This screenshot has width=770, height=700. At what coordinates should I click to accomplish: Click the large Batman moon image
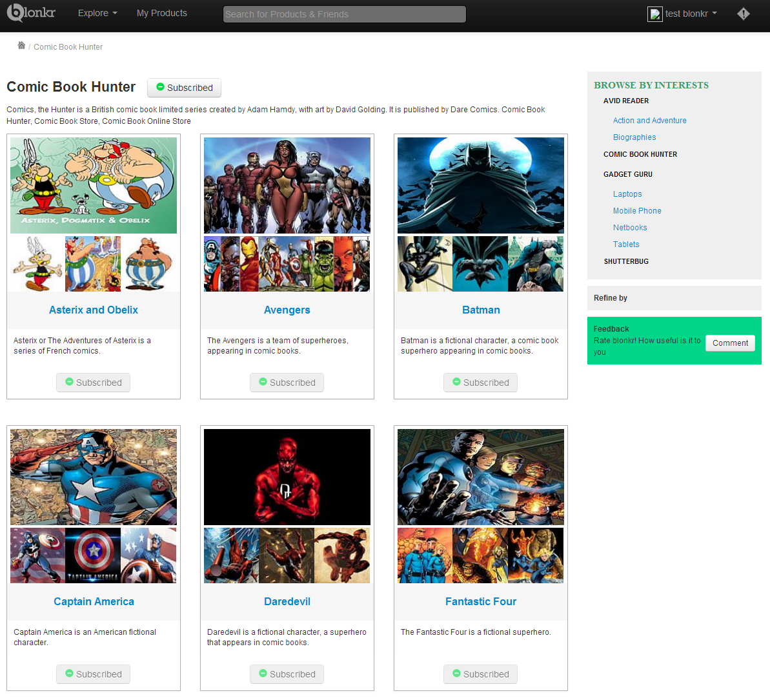pyautogui.click(x=481, y=186)
